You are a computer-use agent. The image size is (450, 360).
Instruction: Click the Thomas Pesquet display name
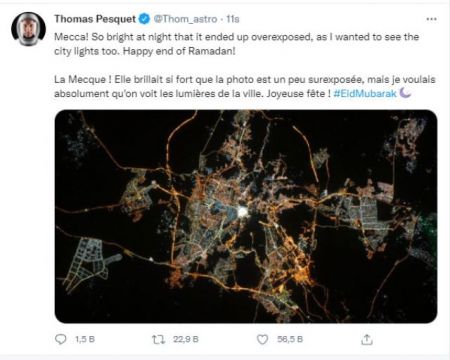pos(95,19)
